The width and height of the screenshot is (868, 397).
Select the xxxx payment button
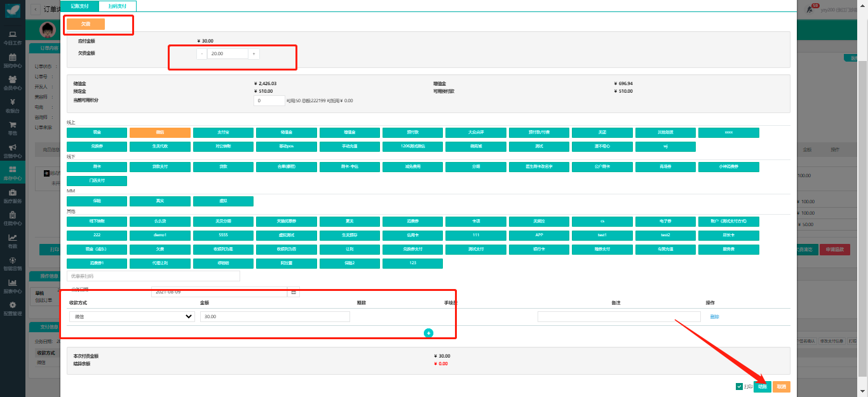(x=728, y=132)
